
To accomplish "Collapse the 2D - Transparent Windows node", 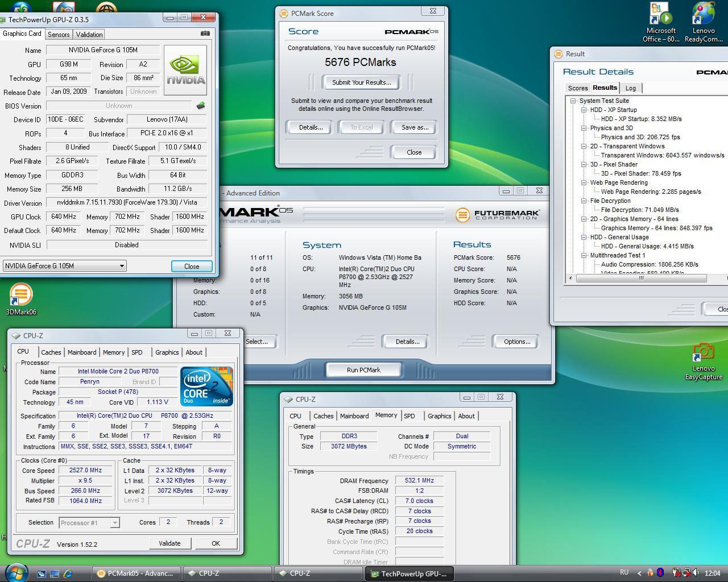I will [584, 146].
